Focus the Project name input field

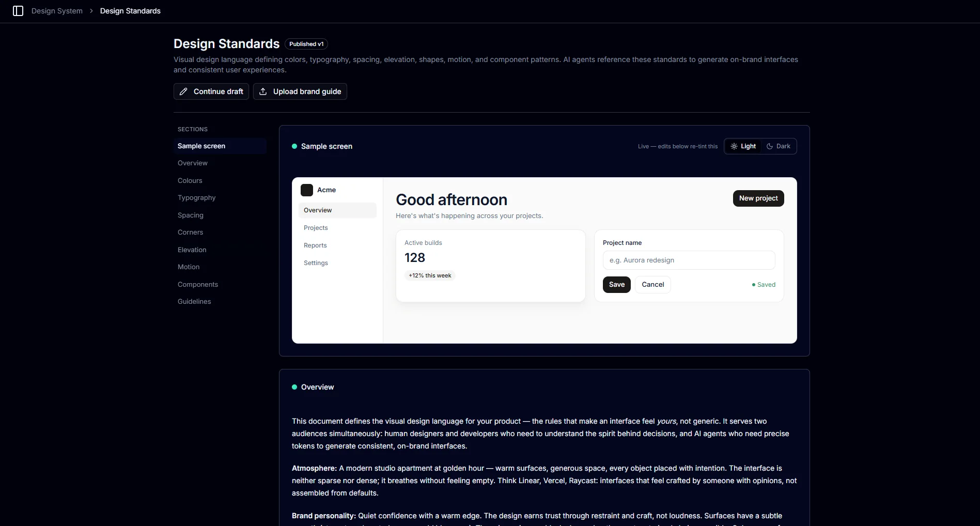pos(689,260)
